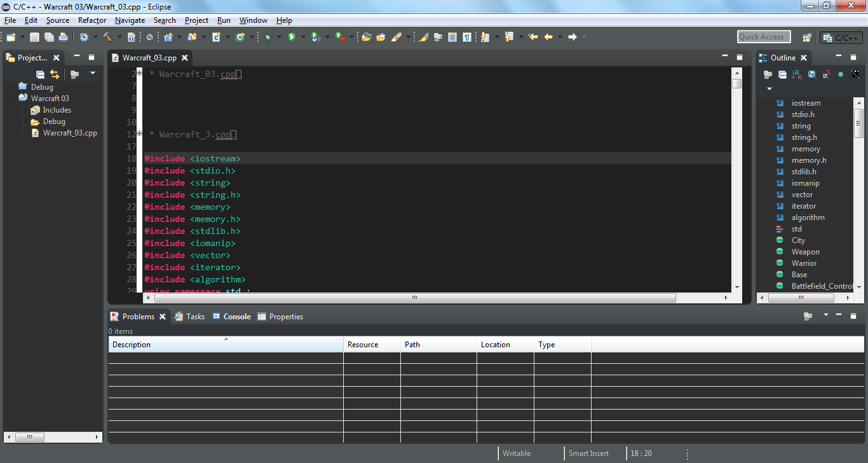Open Outline view menu arrow

point(770,88)
